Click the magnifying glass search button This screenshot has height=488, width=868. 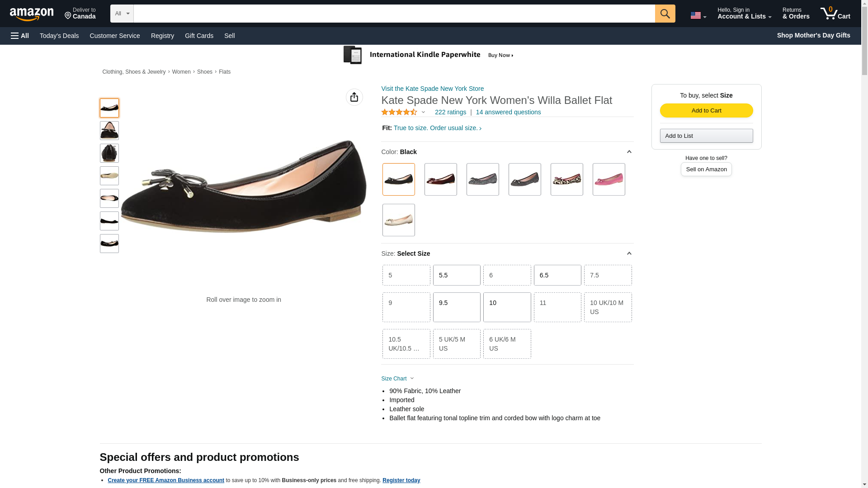(665, 14)
